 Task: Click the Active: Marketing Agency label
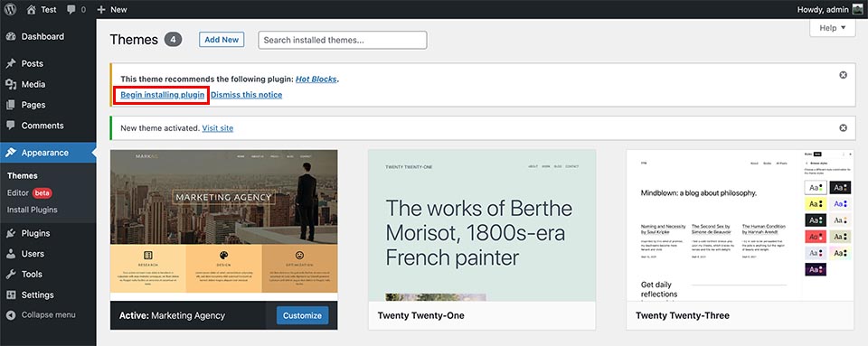[172, 315]
